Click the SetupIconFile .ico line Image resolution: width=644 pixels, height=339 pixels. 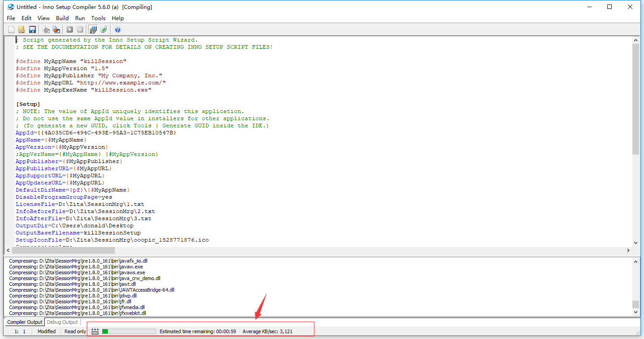pos(112,240)
